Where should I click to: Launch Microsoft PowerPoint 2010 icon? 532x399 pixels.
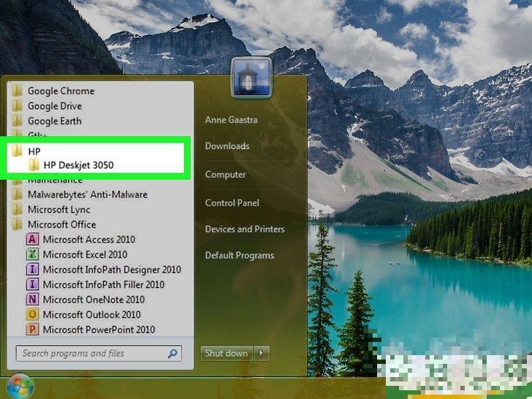pyautogui.click(x=32, y=330)
